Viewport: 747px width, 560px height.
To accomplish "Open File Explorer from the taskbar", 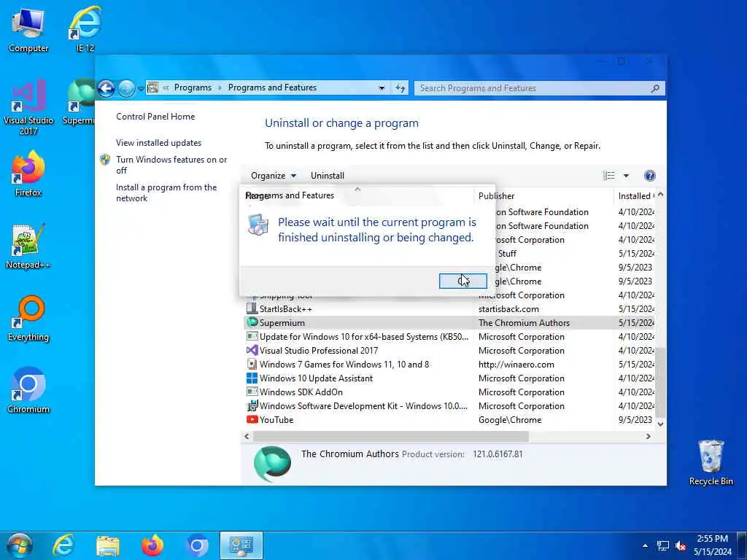I will tap(108, 545).
